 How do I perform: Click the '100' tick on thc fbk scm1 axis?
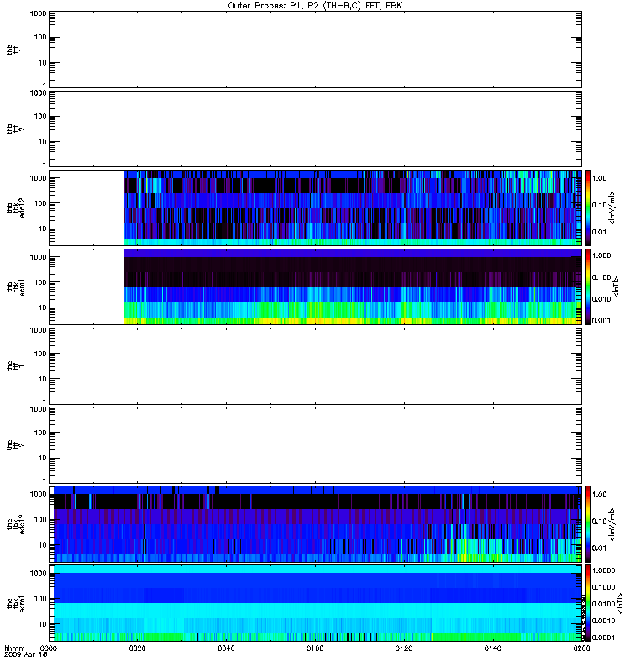pos(40,599)
